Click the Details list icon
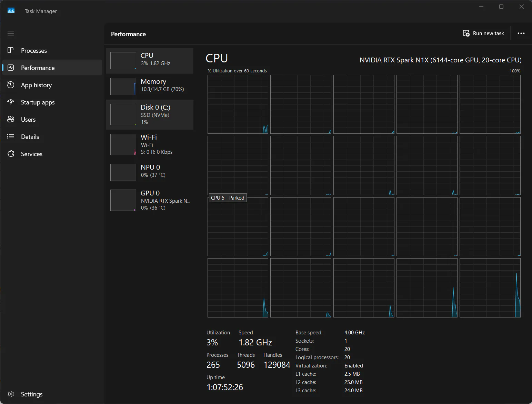Image resolution: width=532 pixels, height=404 pixels. (x=11, y=137)
